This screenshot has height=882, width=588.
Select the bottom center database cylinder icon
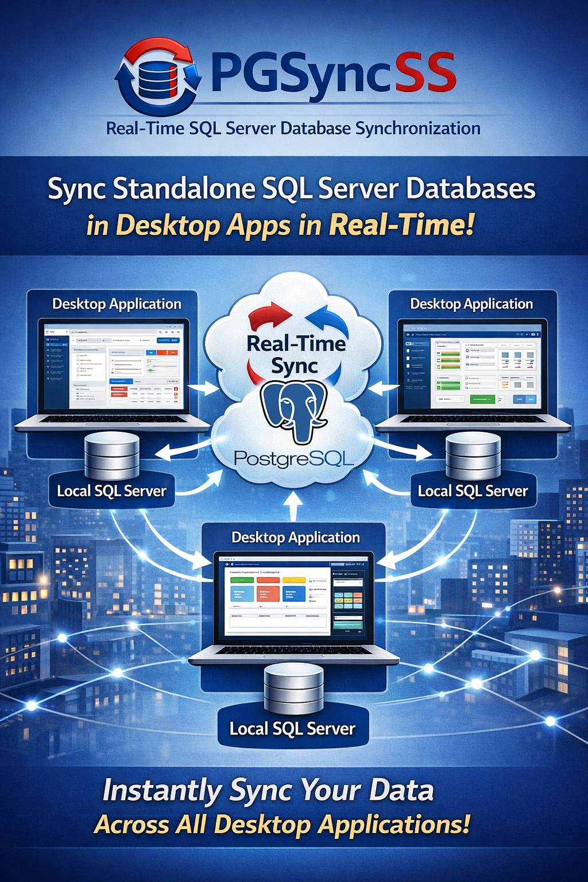point(293,689)
